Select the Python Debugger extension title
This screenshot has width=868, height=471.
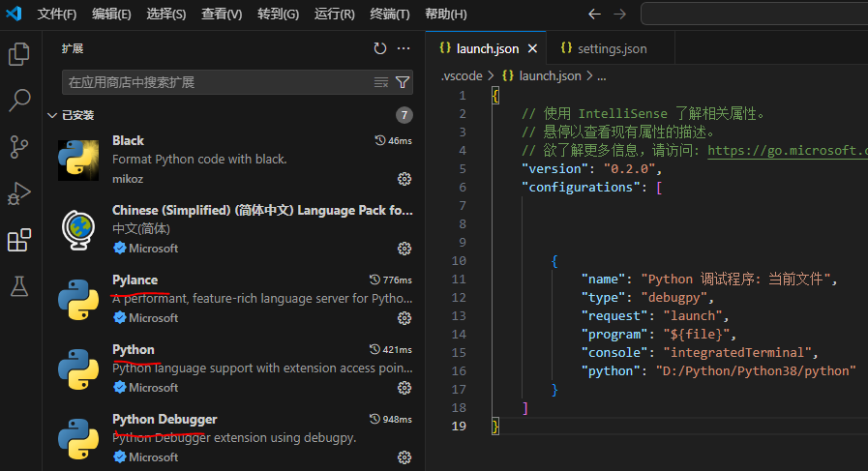click(165, 420)
